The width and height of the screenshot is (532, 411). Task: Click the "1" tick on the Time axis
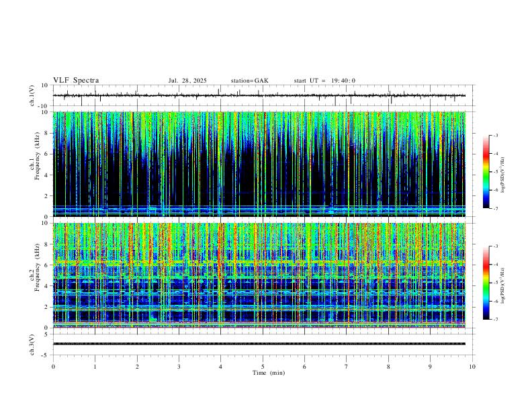point(95,367)
